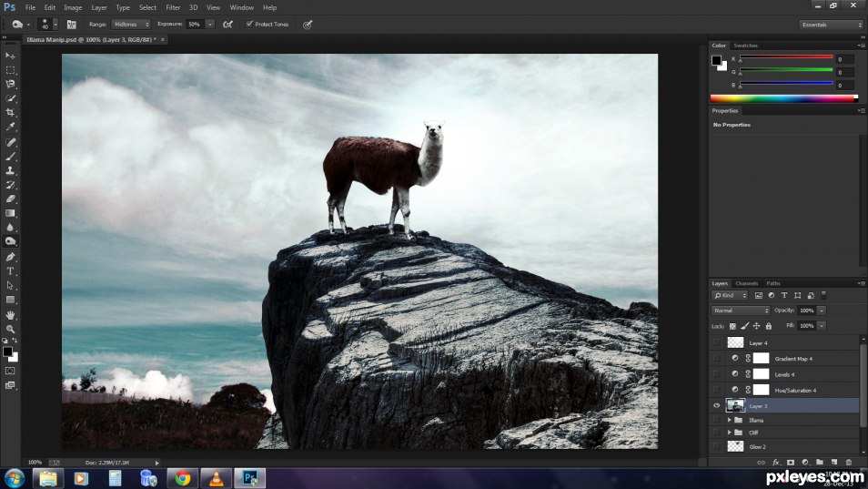This screenshot has height=489, width=868.
Task: Open the tool preset picker arrow
Action: point(28,25)
